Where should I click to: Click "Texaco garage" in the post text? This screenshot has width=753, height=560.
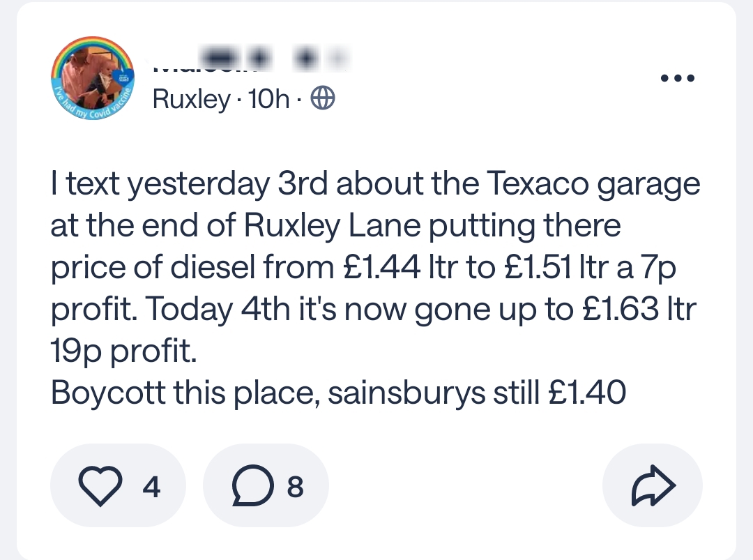coord(593,185)
